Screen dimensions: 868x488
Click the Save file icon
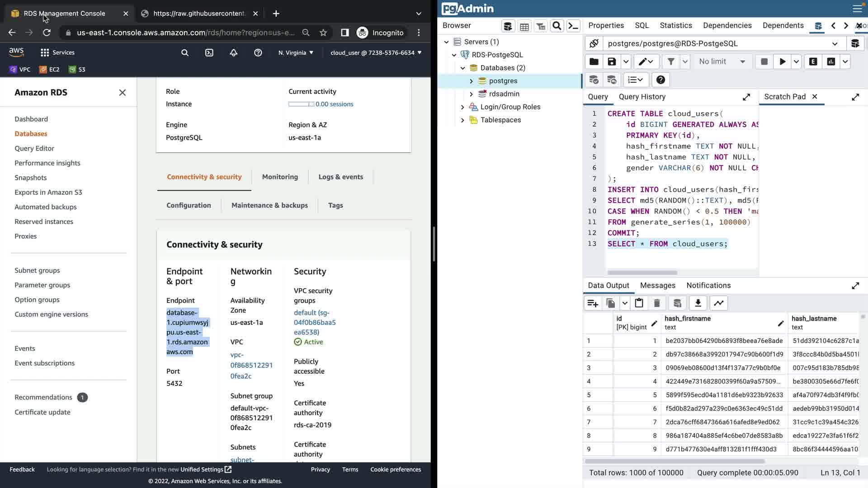pos(612,62)
